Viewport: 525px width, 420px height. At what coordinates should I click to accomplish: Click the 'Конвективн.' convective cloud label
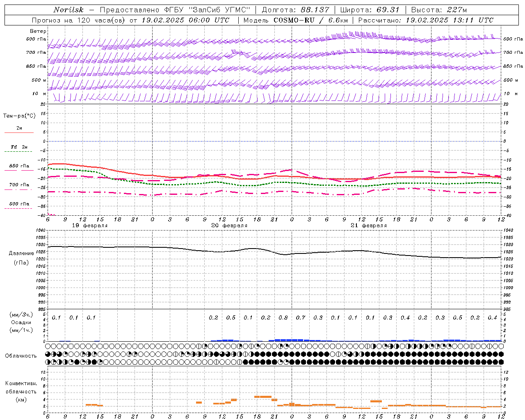21,383
